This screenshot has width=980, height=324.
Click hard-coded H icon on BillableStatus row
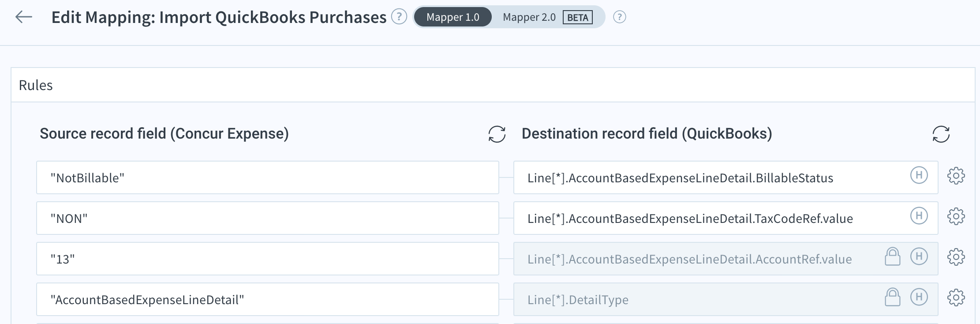(x=919, y=175)
